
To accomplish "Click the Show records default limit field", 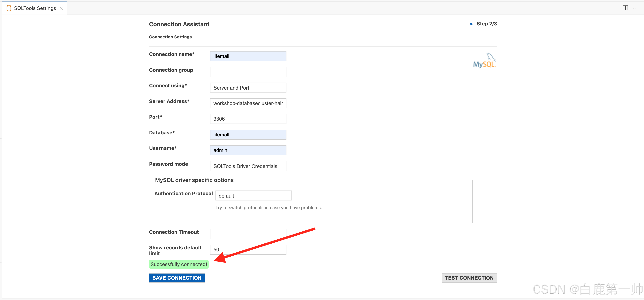I will pos(248,249).
